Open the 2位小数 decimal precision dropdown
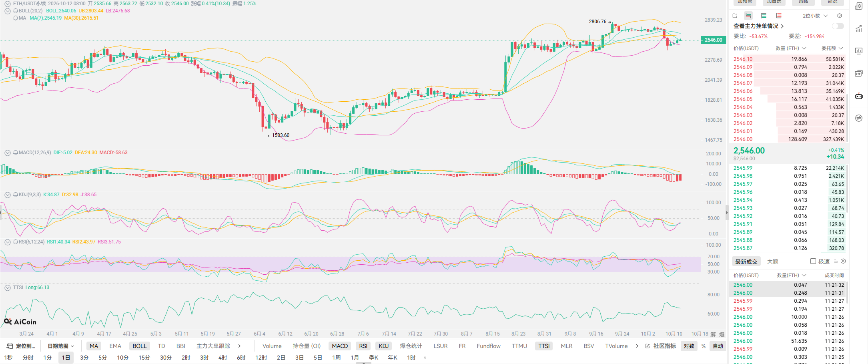Viewport: 868px width, 364px height. (815, 16)
